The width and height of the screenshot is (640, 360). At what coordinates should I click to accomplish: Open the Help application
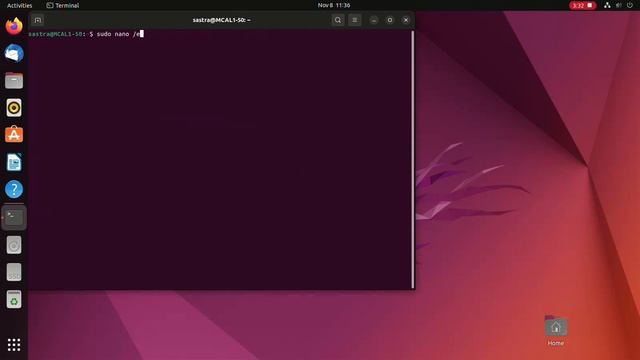tap(14, 189)
